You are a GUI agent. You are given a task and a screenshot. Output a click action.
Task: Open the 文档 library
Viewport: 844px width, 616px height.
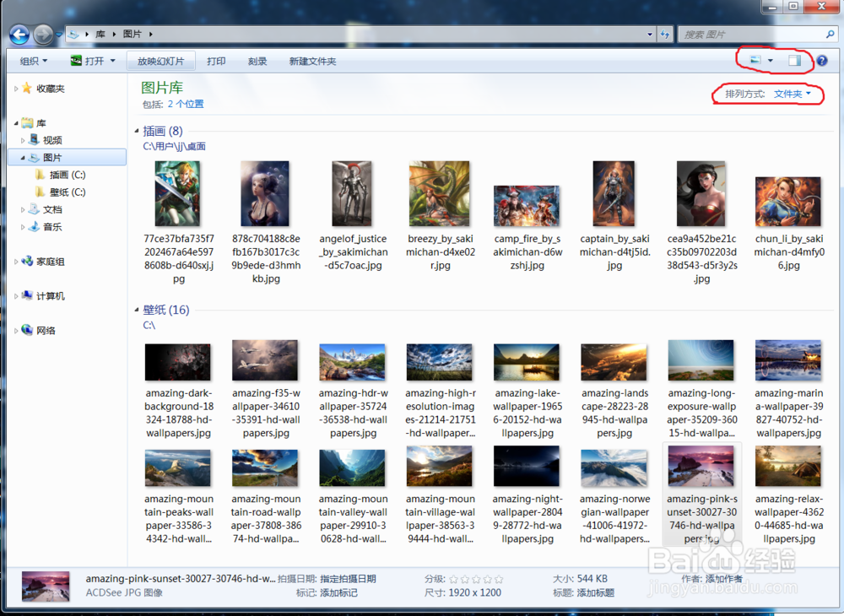coord(52,210)
